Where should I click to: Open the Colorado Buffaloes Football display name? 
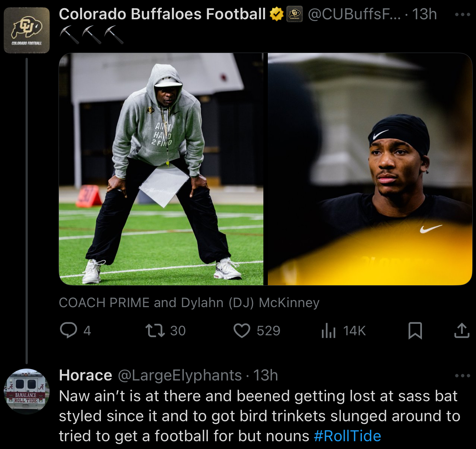point(162,14)
